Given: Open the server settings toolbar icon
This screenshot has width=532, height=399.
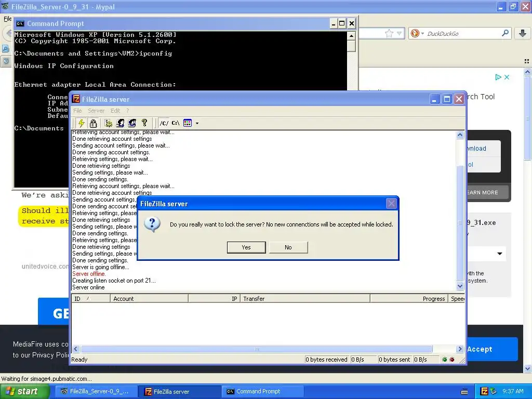Looking at the screenshot, I should pyautogui.click(x=109, y=123).
